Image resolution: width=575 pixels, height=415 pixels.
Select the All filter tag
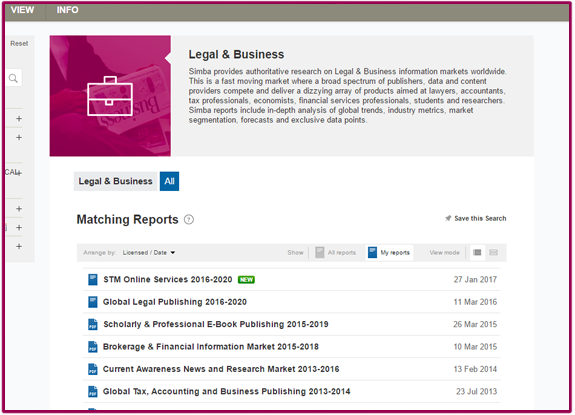click(169, 181)
